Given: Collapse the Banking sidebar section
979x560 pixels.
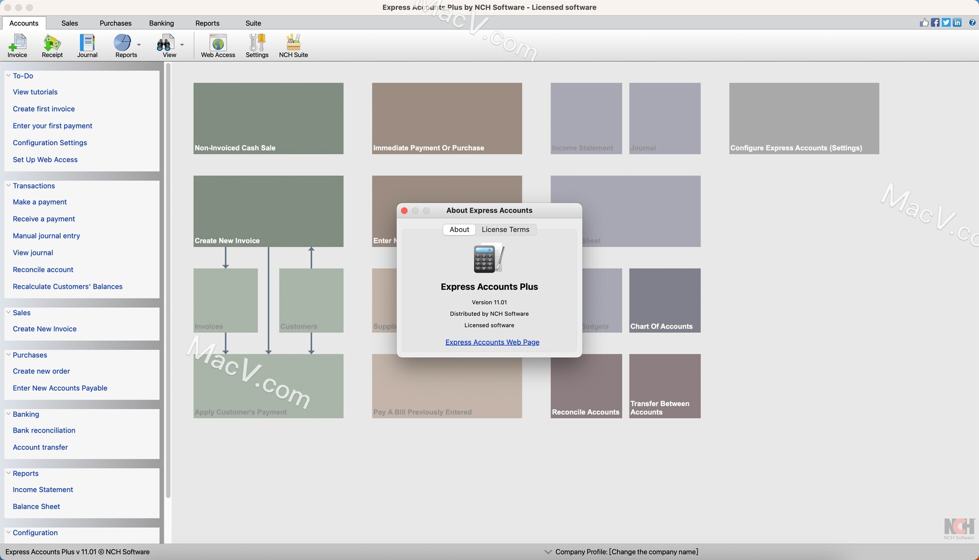Looking at the screenshot, I should (x=8, y=414).
